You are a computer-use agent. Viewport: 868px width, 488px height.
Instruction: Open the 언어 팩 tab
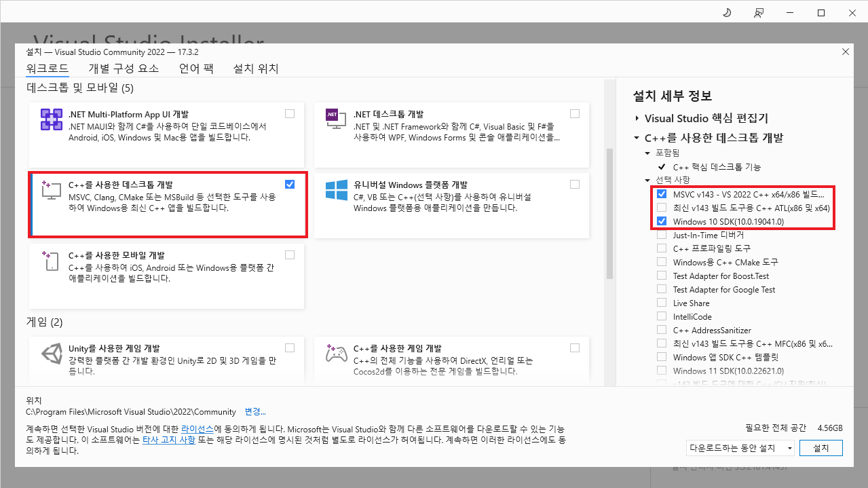click(x=196, y=69)
